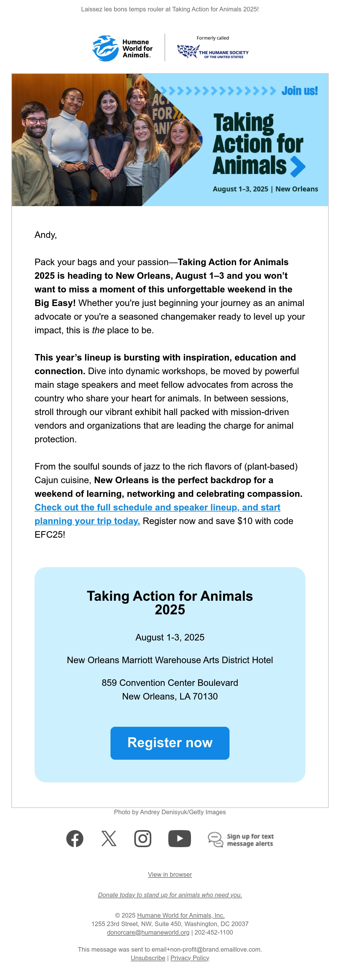Open the X social icon

click(x=109, y=838)
